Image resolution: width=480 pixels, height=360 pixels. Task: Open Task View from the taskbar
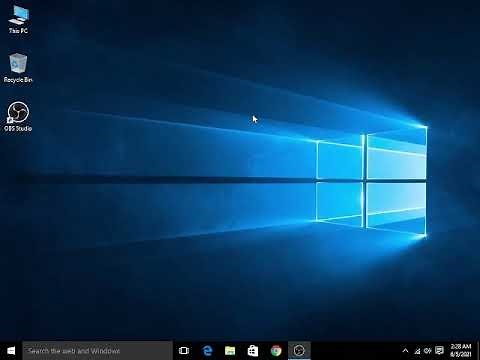pos(184,351)
